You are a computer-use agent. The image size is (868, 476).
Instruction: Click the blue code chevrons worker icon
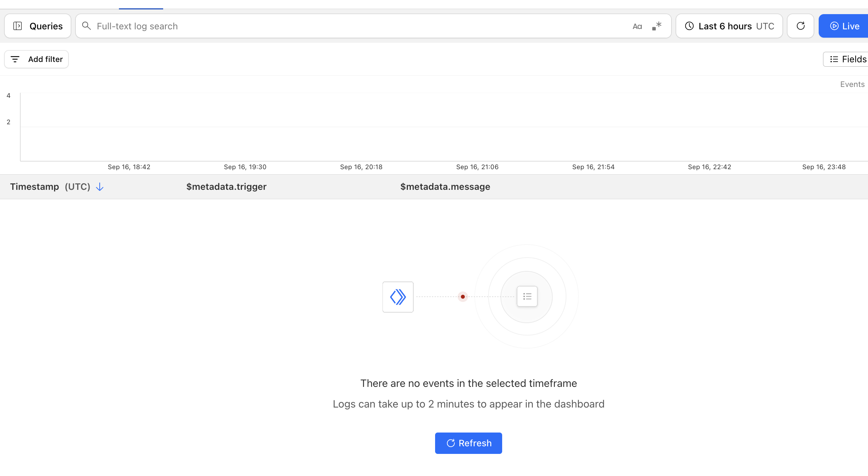pos(398,297)
